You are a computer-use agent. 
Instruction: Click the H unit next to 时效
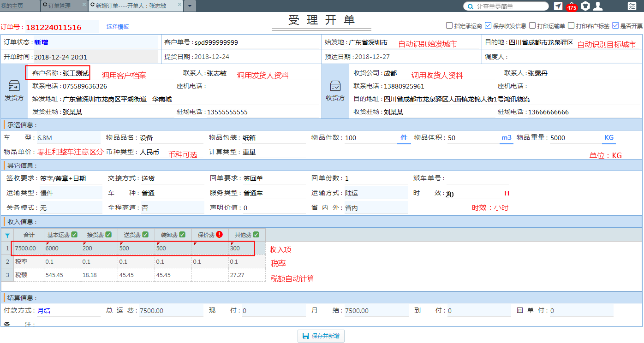click(507, 193)
